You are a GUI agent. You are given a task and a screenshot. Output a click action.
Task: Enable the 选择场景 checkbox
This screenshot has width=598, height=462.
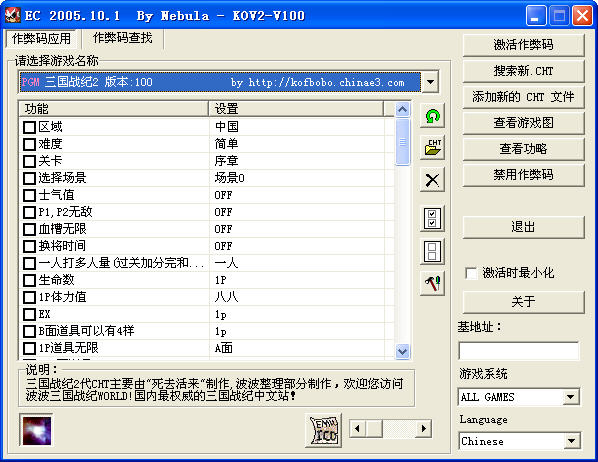pos(29,178)
